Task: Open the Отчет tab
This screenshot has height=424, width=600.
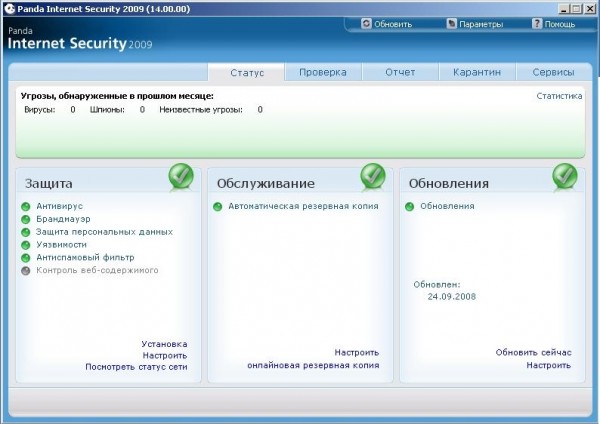Action: [x=400, y=72]
